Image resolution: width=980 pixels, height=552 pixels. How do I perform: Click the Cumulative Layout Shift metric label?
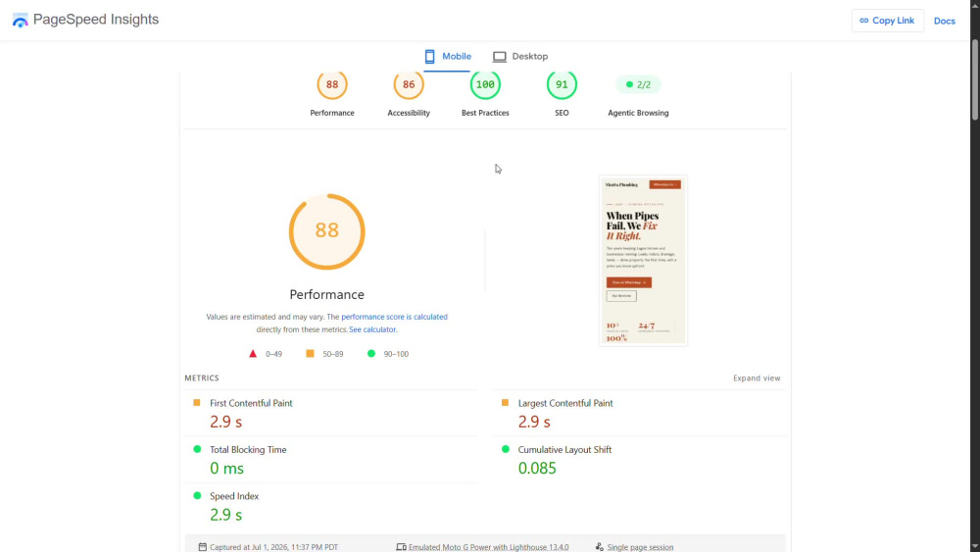565,449
